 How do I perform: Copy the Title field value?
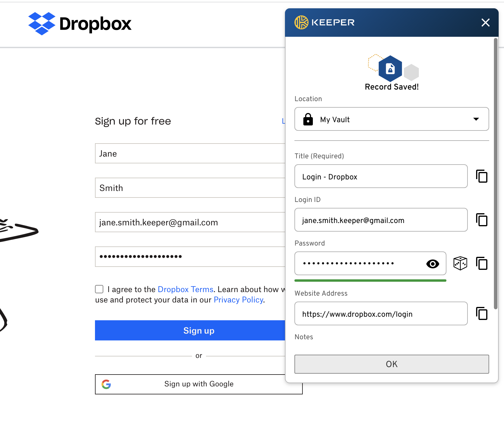pyautogui.click(x=482, y=176)
